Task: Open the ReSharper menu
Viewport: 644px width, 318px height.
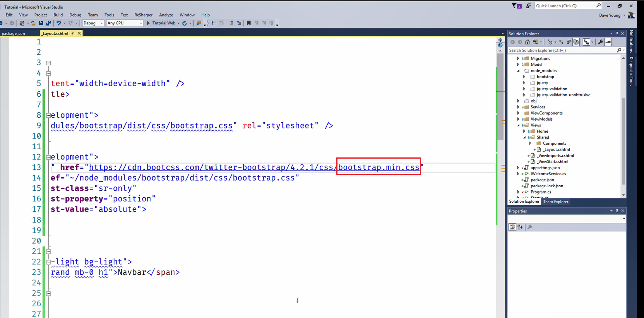Action: pos(144,15)
